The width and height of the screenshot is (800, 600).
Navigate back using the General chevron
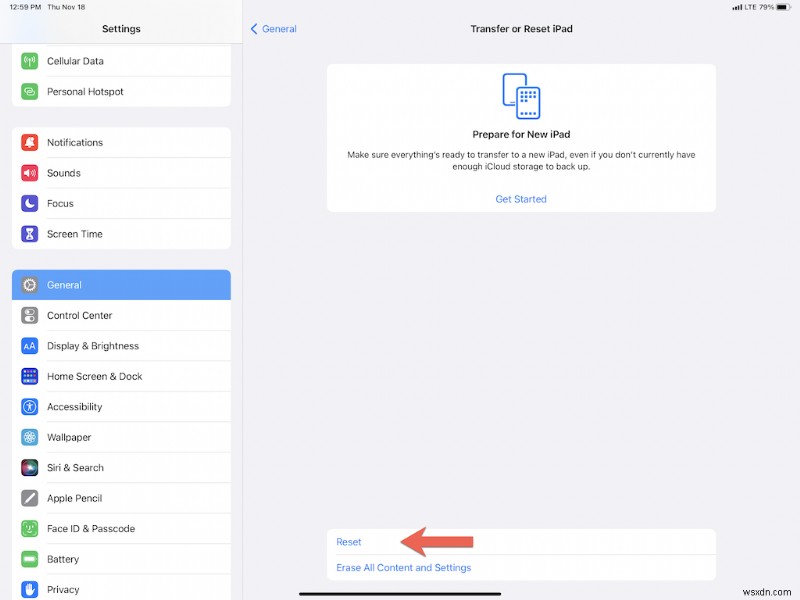coord(272,29)
